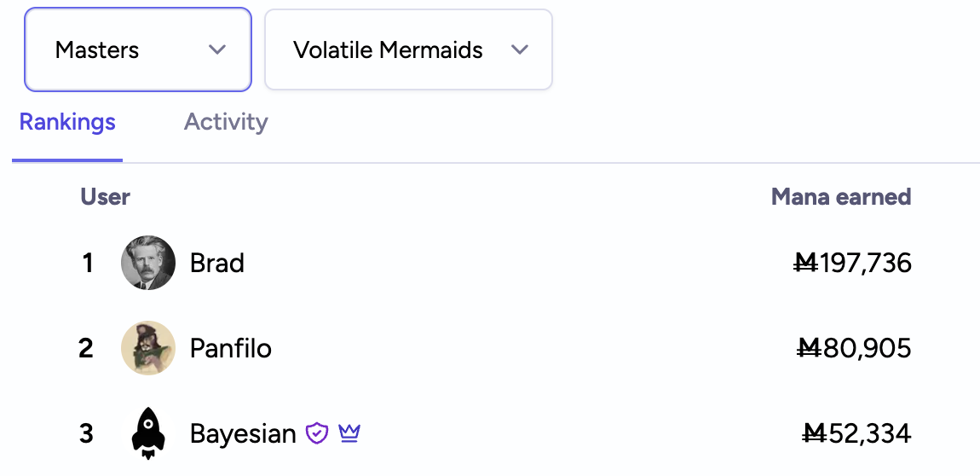The image size is (980, 476).
Task: Open Bayesian's user profile link
Action: point(243,433)
